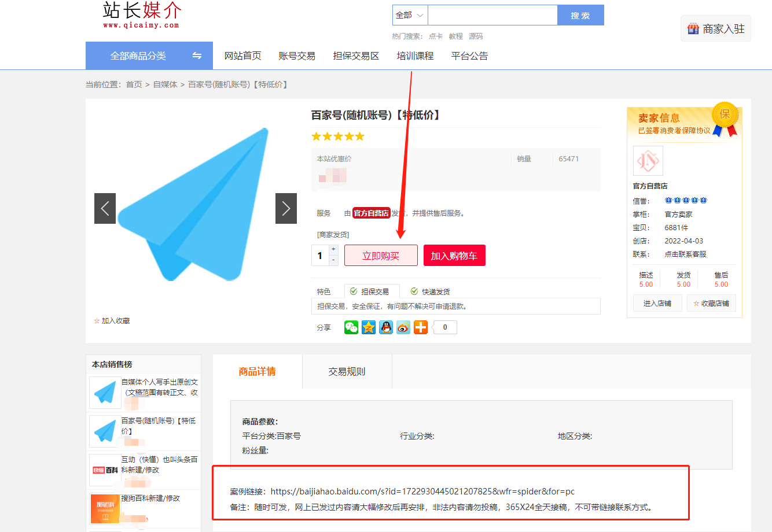Image resolution: width=772 pixels, height=532 pixels.
Task: Click the orange 搜狗百科 thumbnail in the sales list
Action: tap(105, 509)
